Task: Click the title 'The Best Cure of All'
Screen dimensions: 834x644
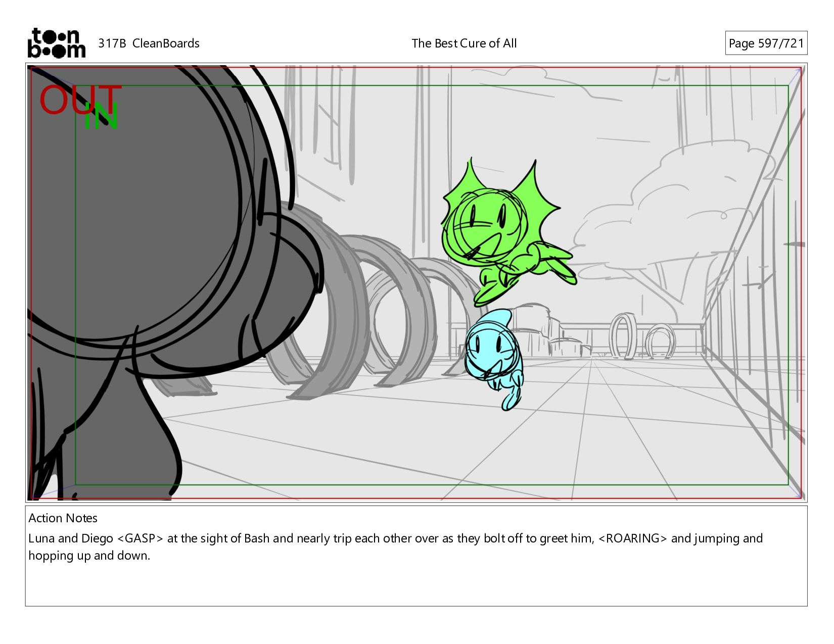Action: (x=464, y=43)
